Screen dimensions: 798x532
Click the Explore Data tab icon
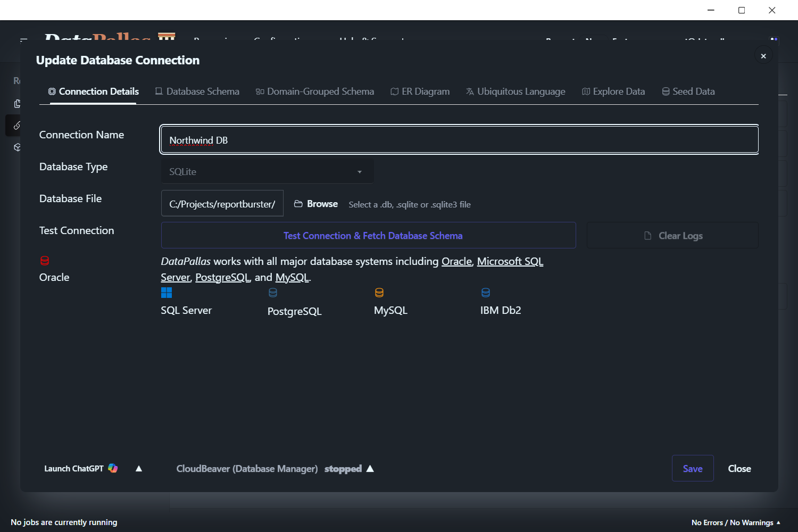(x=586, y=92)
